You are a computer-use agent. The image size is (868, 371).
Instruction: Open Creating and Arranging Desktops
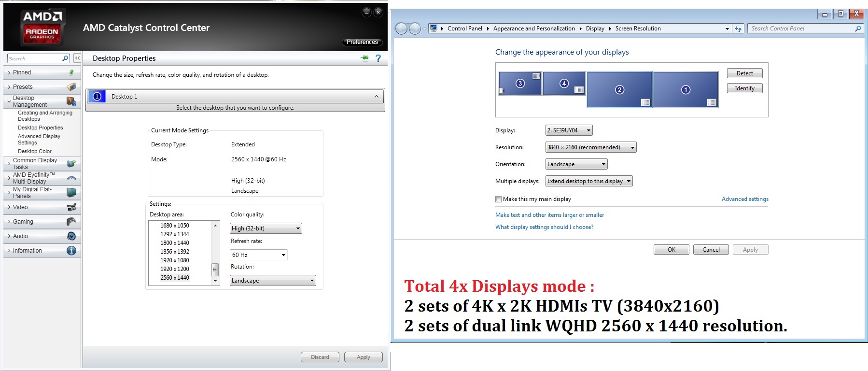pos(45,116)
